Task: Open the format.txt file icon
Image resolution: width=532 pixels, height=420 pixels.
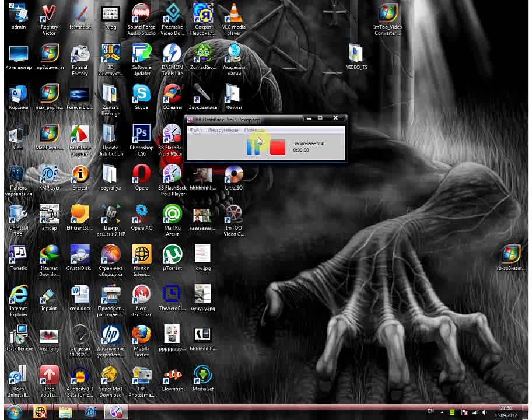Action: tap(80, 17)
